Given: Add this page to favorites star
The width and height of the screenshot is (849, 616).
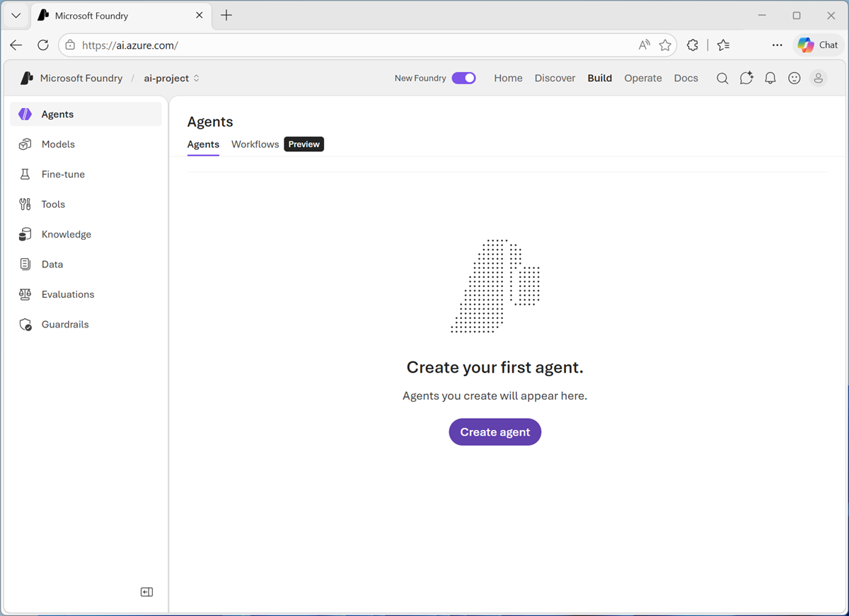Looking at the screenshot, I should pyautogui.click(x=665, y=45).
